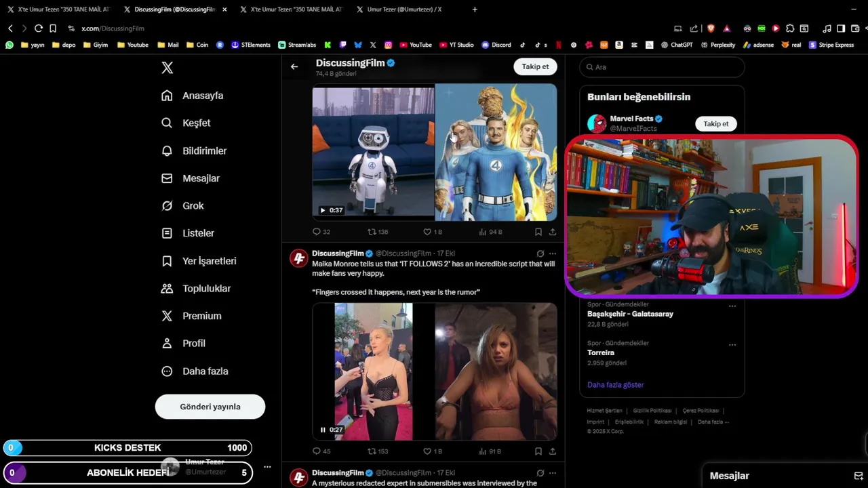Bookmark the Fantastic Four post
The height and width of the screenshot is (488, 868).
(538, 232)
